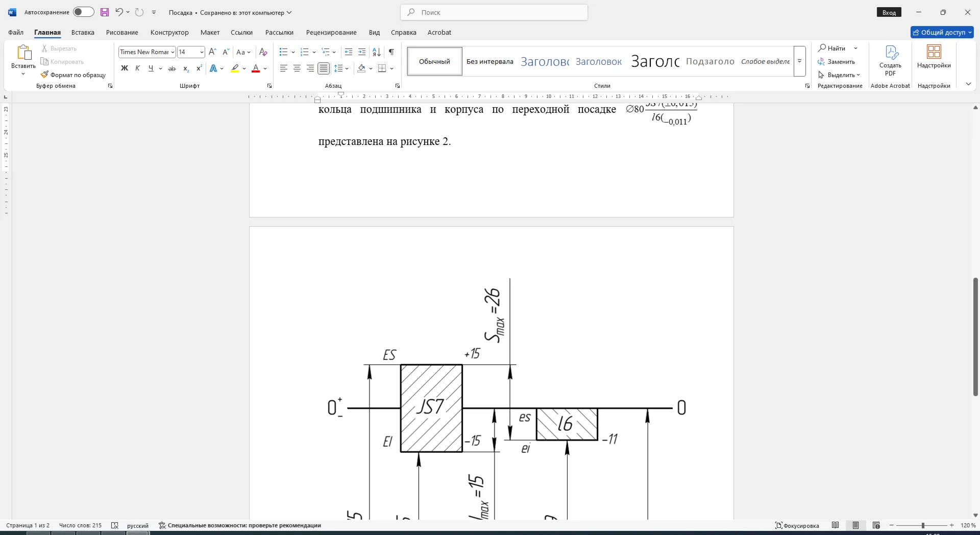This screenshot has width=980, height=535.
Task: Increase font size with A-up icon
Action: click(x=213, y=52)
